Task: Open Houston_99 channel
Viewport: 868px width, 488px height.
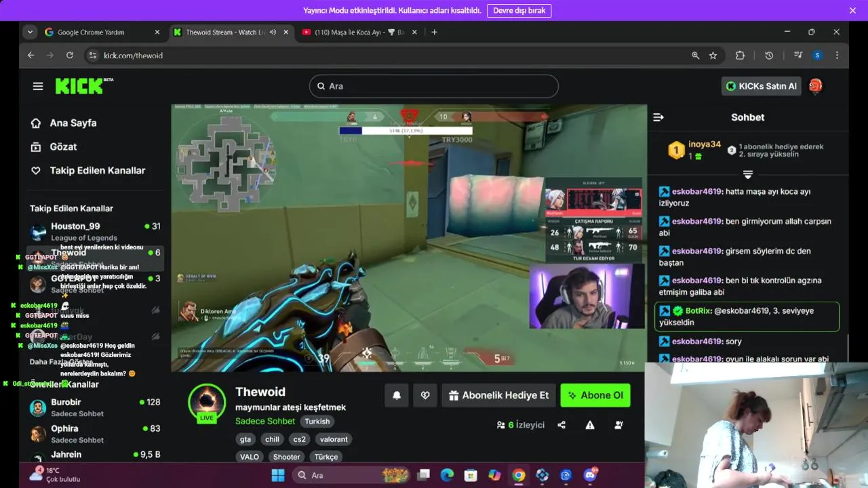Action: (x=95, y=231)
